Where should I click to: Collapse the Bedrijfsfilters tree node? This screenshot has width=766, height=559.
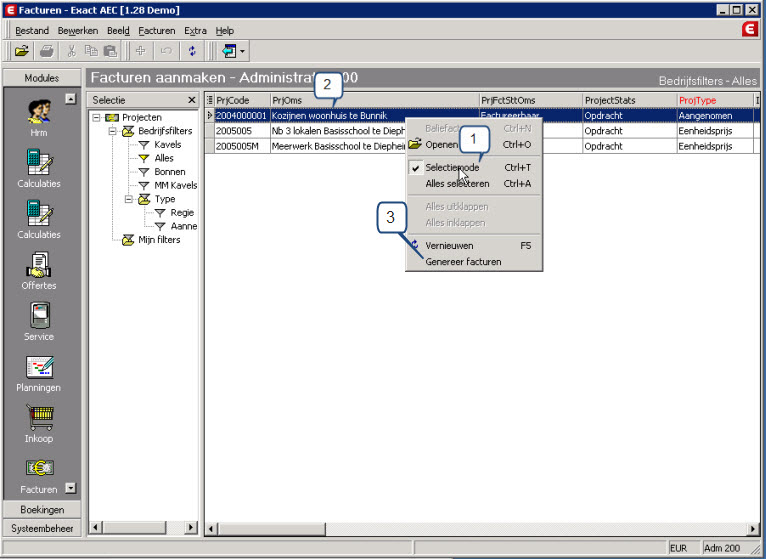[112, 131]
